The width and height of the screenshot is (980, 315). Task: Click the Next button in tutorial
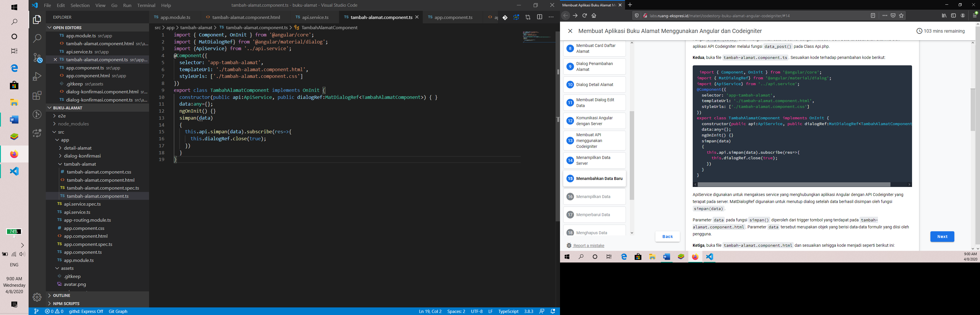coord(942,237)
